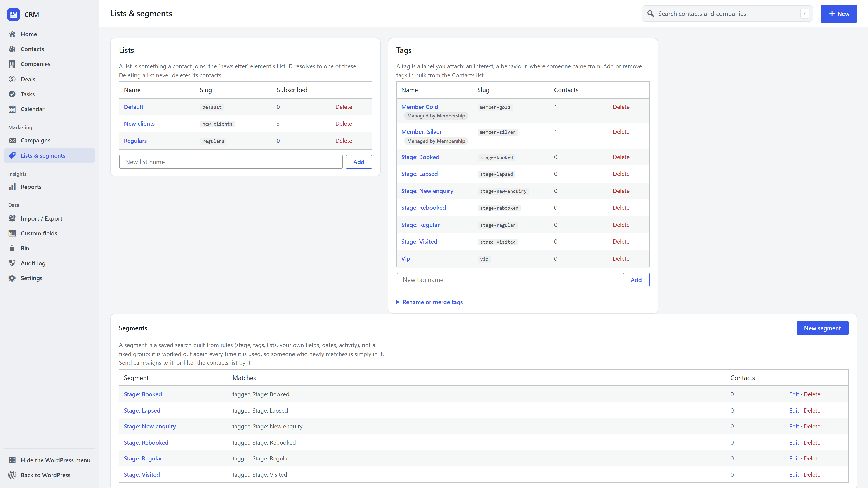The image size is (868, 488).
Task: Click the Hide the WordPress menu icon
Action: [x=12, y=460]
